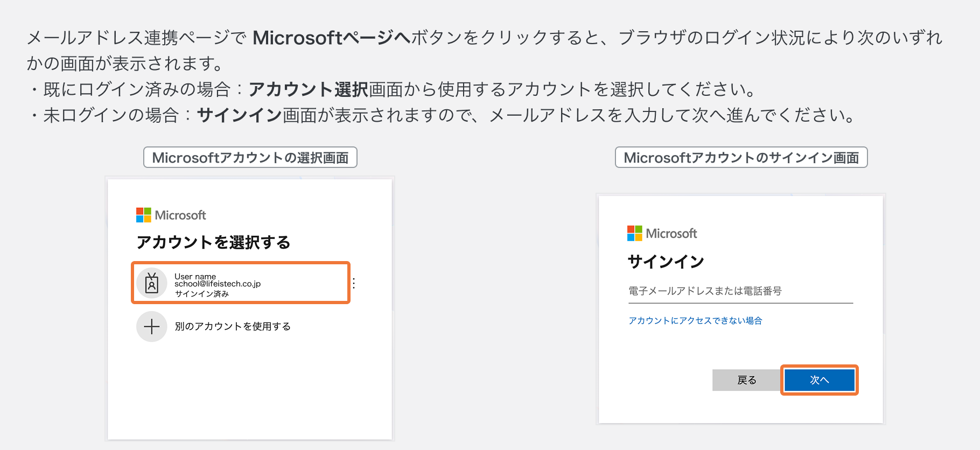Focus the 電子メールアドレスまたは電話番号 field
Viewport: 980px width, 450px height.
(740, 291)
